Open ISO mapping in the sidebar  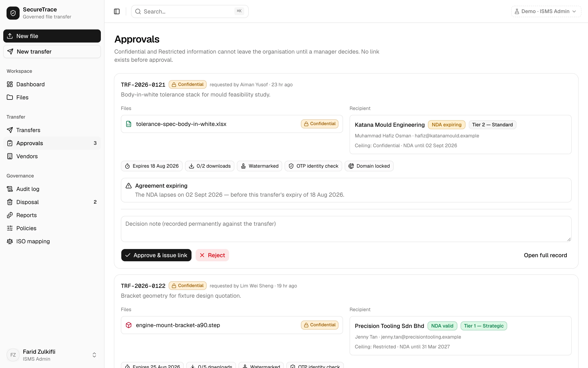coord(52,241)
